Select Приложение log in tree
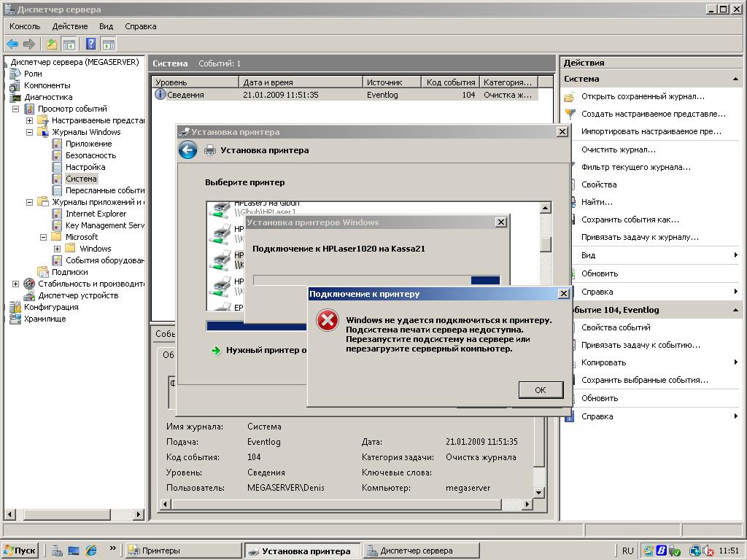Viewport: 747px width, 560px height. tap(88, 144)
